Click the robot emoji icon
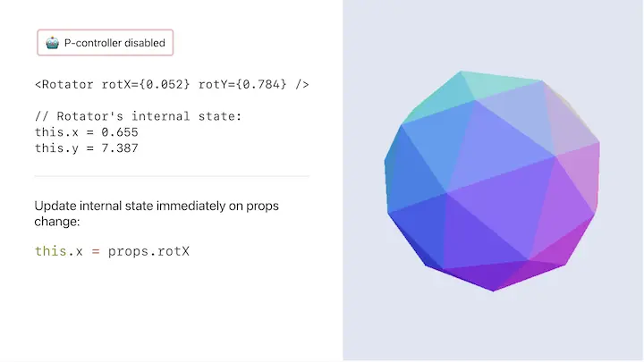644x362 pixels. click(52, 43)
